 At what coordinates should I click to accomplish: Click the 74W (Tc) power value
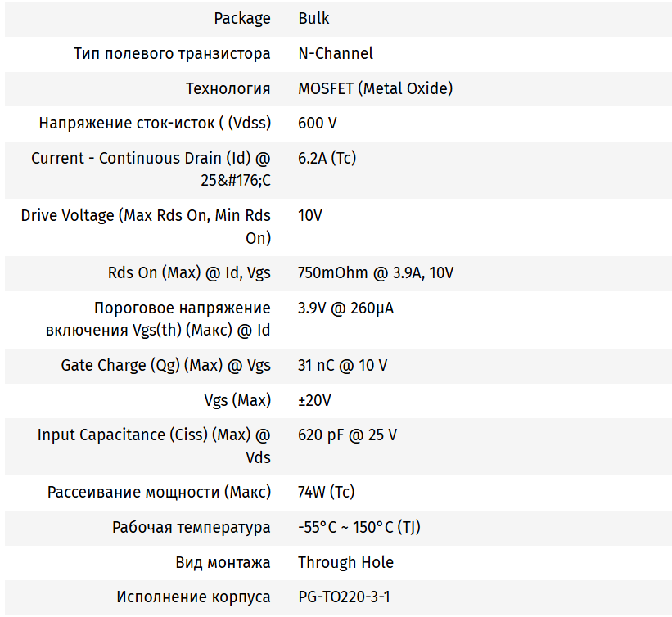(326, 493)
